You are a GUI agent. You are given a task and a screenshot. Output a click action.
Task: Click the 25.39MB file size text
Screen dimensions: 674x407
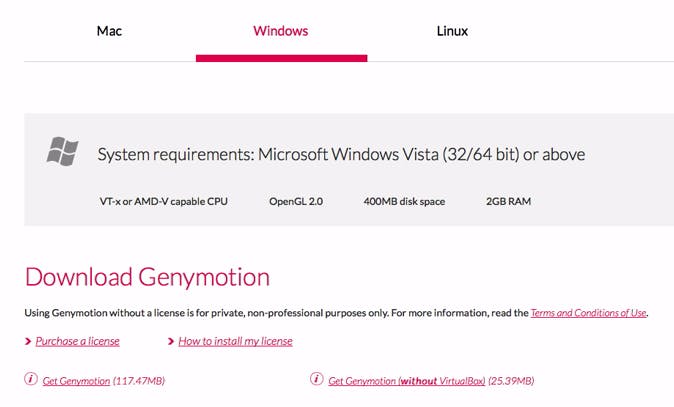tap(511, 381)
